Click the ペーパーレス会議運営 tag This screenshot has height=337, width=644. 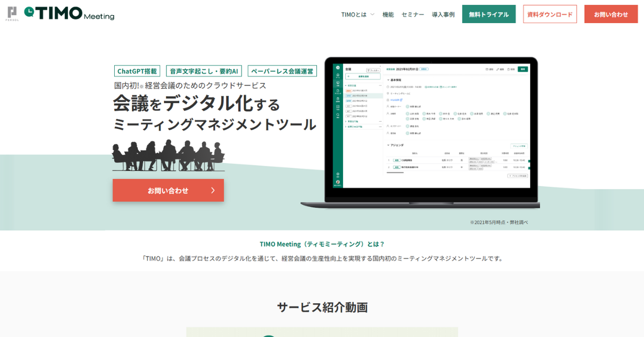coord(282,71)
